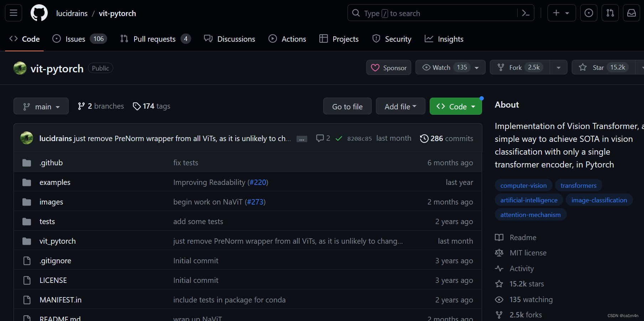Open the tests folder

(x=47, y=222)
